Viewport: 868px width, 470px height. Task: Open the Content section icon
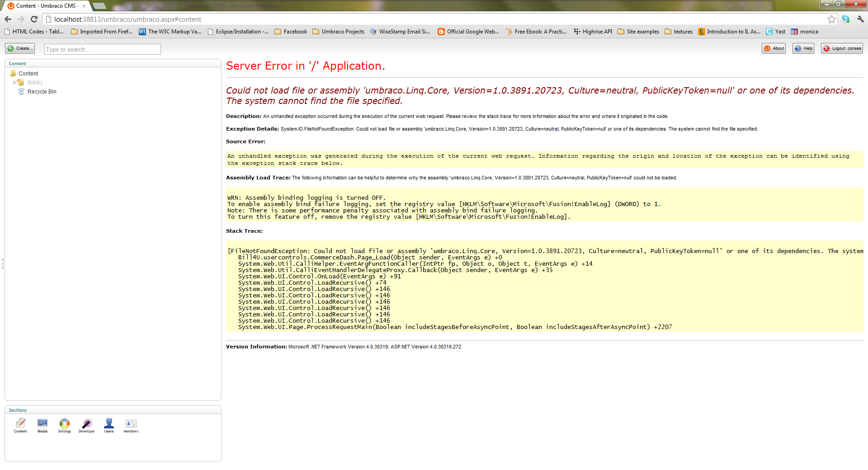[x=20, y=425]
